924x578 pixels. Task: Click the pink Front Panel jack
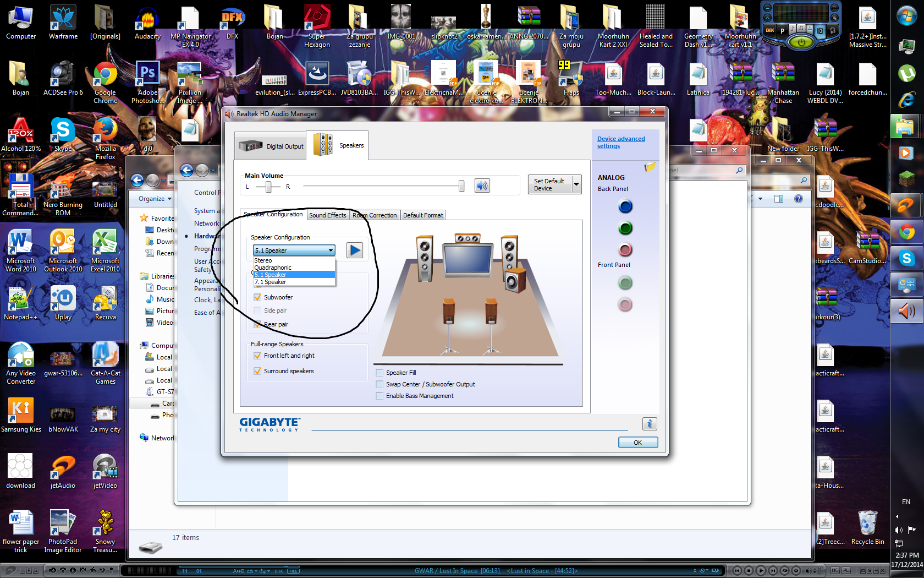625,304
